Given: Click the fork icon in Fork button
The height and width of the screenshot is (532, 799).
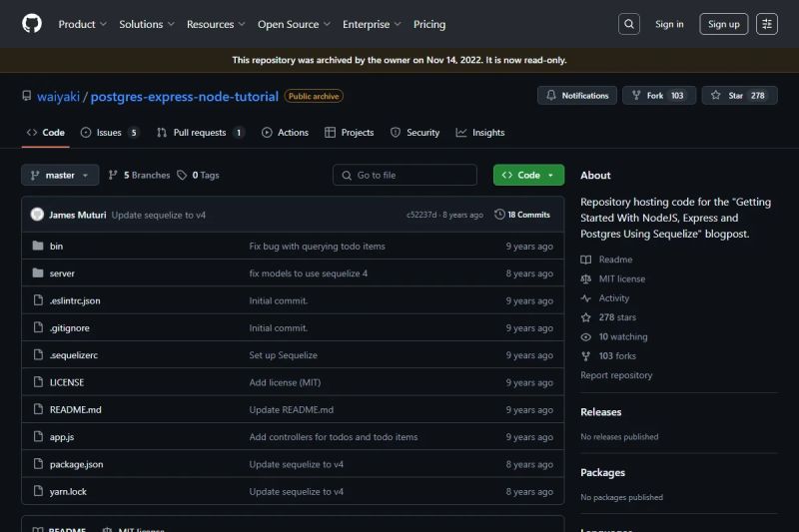Looking at the screenshot, I should [x=636, y=95].
